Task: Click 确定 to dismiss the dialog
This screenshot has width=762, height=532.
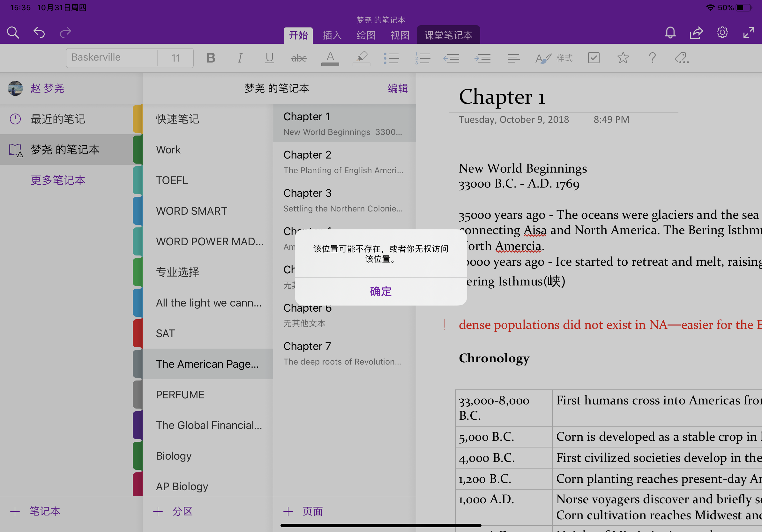Action: click(x=380, y=291)
